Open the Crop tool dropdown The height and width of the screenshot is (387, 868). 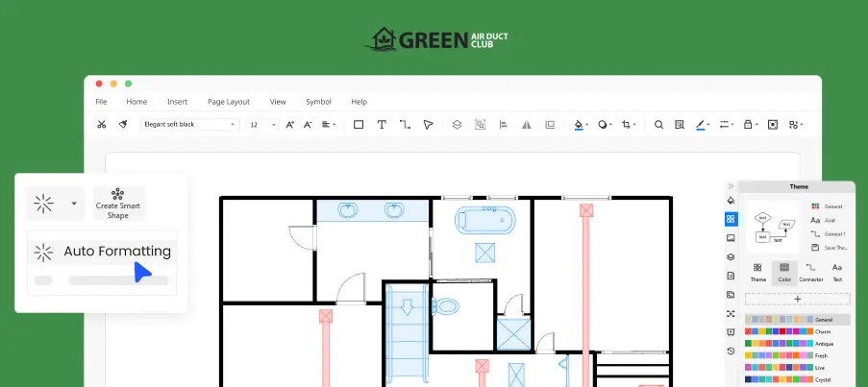click(x=629, y=125)
